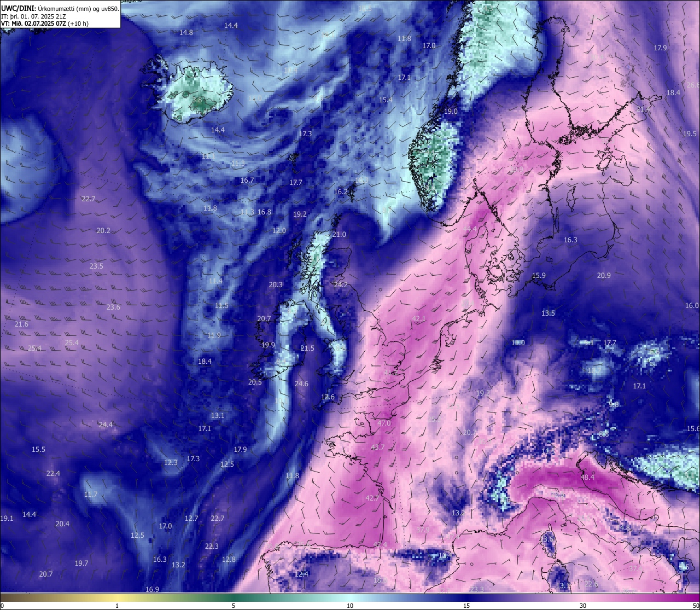Image resolution: width=700 pixels, height=610 pixels.
Task: Click the 21.0 value north of Scotland
Action: pyautogui.click(x=339, y=235)
